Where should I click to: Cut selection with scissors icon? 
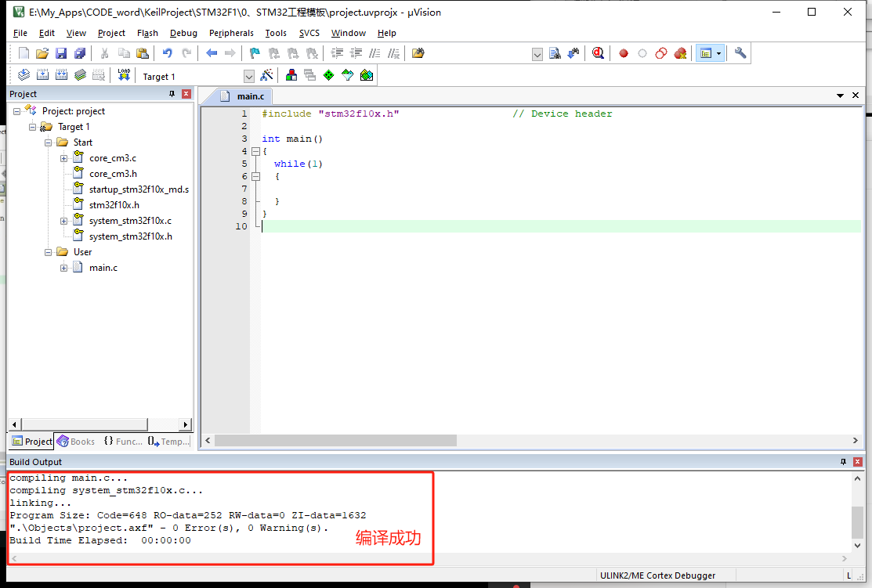click(x=104, y=53)
